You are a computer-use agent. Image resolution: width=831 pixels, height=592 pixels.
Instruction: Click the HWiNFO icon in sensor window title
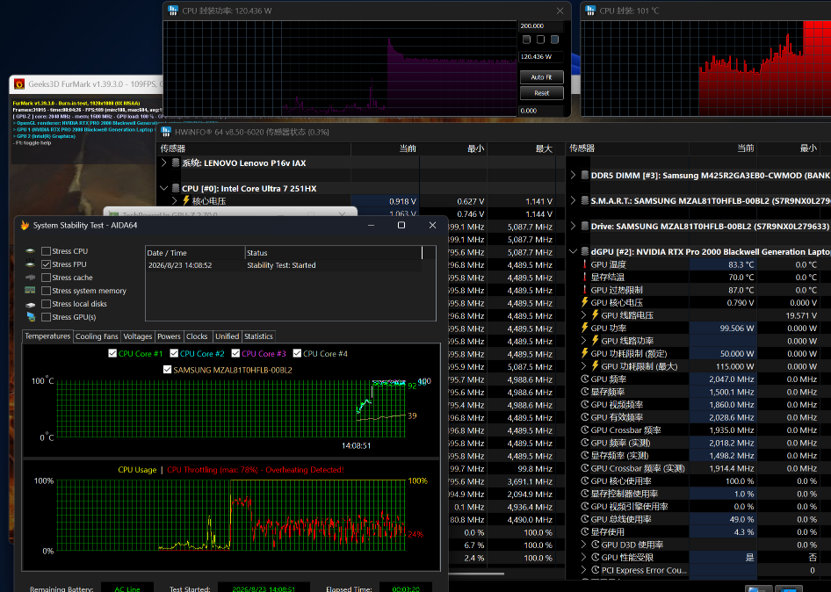(166, 131)
